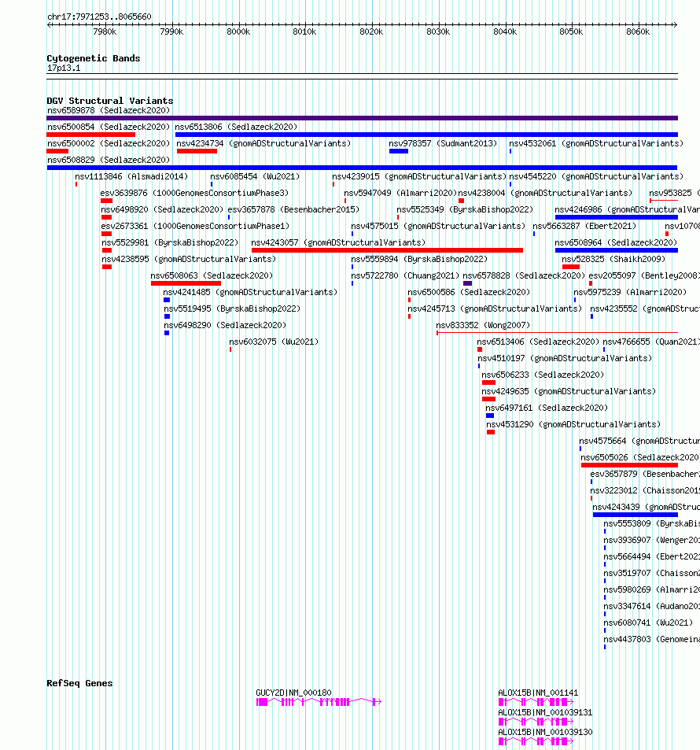This screenshot has width=700, height=750.
Task: Select the nsv4238004 variant label
Action: tap(545, 194)
